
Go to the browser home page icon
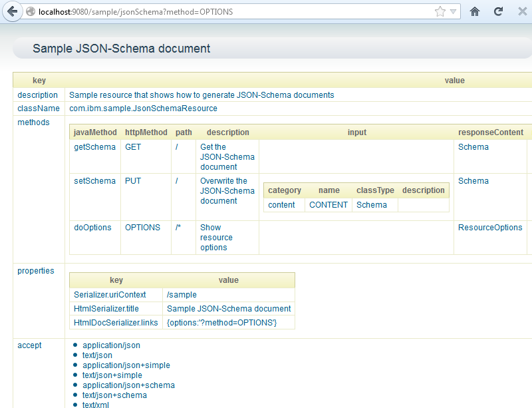[475, 11]
